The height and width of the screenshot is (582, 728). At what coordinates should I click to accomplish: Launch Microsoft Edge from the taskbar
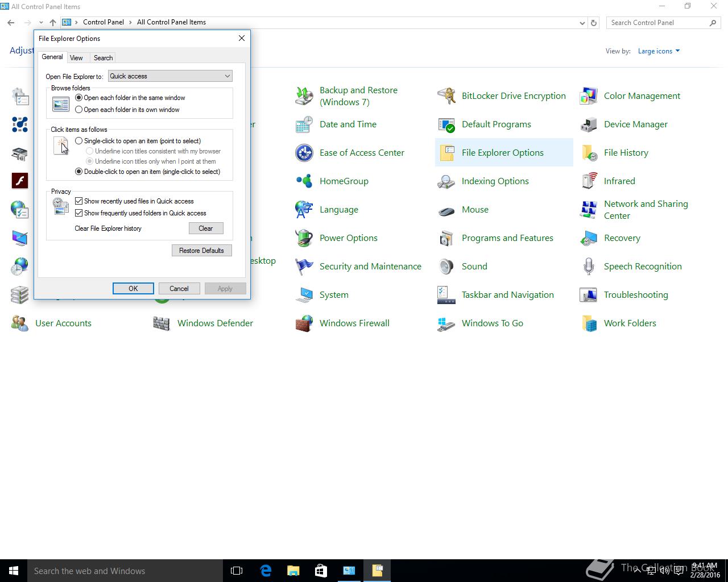(265, 571)
